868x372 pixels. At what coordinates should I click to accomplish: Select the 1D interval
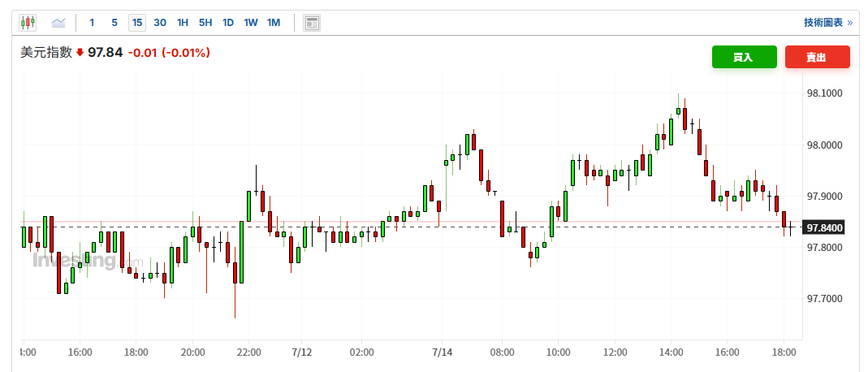pos(228,23)
